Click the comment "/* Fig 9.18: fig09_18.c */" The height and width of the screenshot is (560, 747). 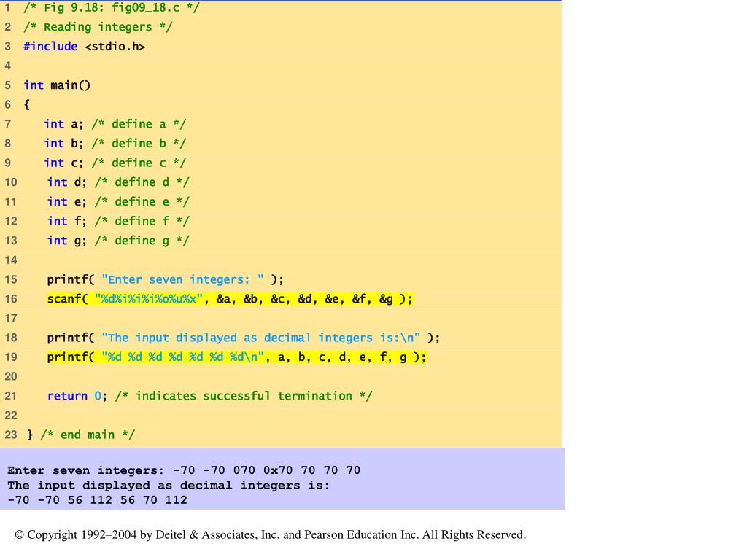(112, 7)
